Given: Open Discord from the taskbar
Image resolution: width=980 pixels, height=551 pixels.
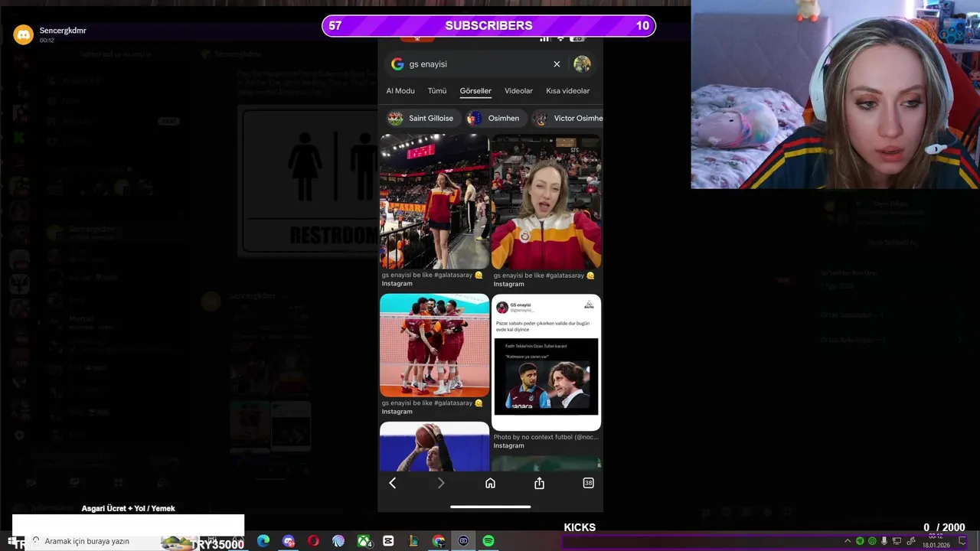Looking at the screenshot, I should click(x=289, y=541).
